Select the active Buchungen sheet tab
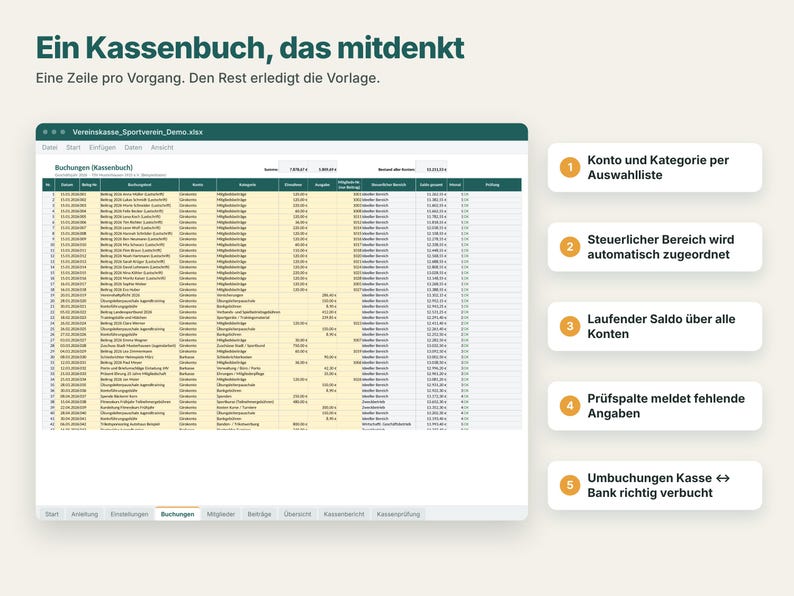This screenshot has width=794, height=596. (x=177, y=513)
